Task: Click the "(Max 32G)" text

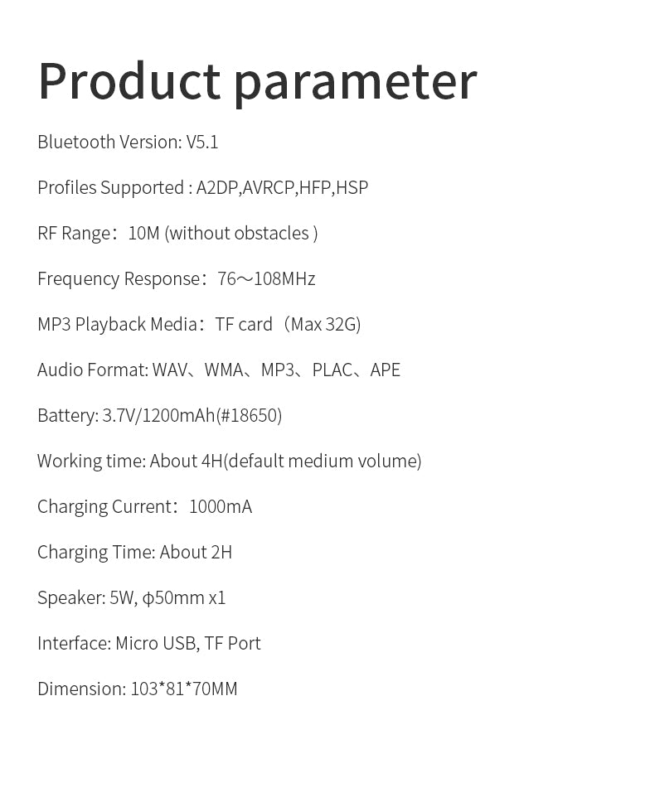Action: tap(322, 324)
